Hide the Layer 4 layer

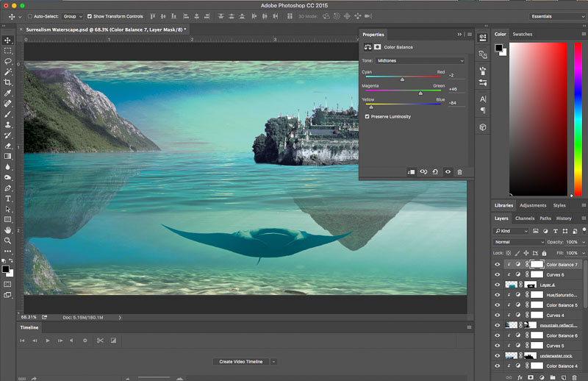[498, 285]
